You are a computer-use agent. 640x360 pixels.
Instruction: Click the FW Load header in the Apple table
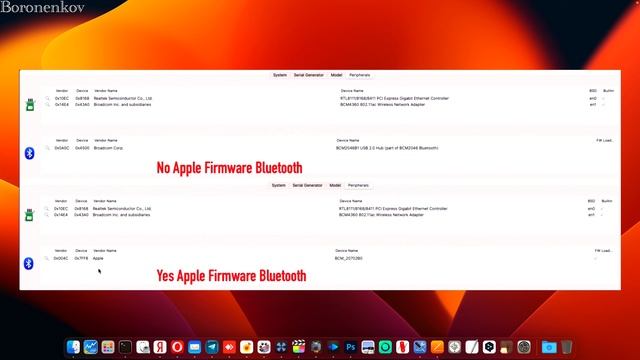603,251
